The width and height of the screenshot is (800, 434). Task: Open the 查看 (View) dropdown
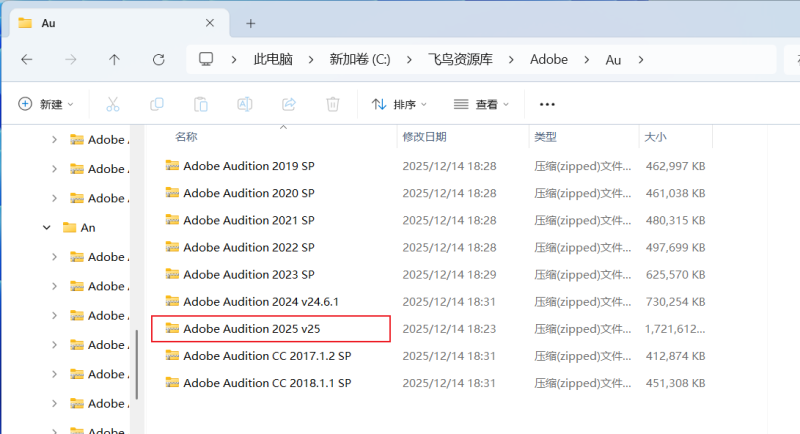pos(482,105)
